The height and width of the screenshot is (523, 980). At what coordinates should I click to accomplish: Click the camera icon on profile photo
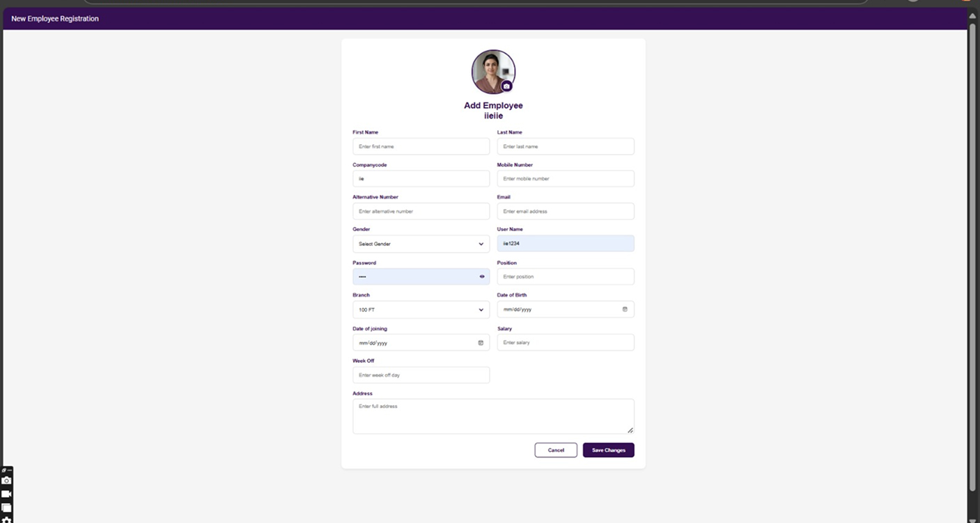506,86
